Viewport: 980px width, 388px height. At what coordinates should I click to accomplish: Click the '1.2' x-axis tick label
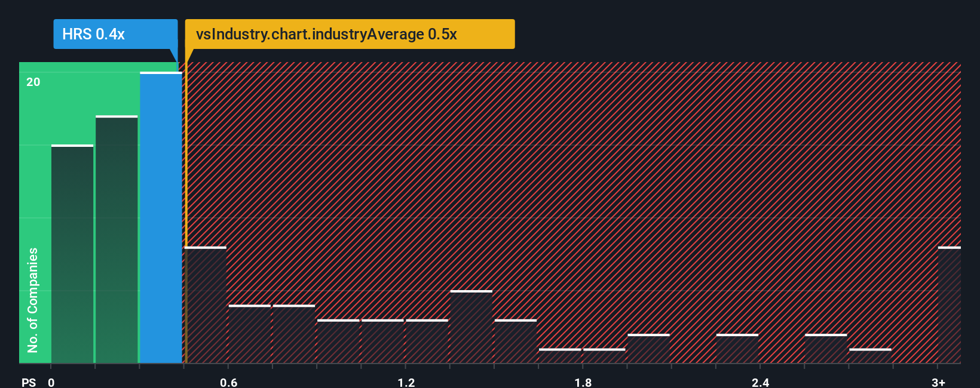(406, 382)
